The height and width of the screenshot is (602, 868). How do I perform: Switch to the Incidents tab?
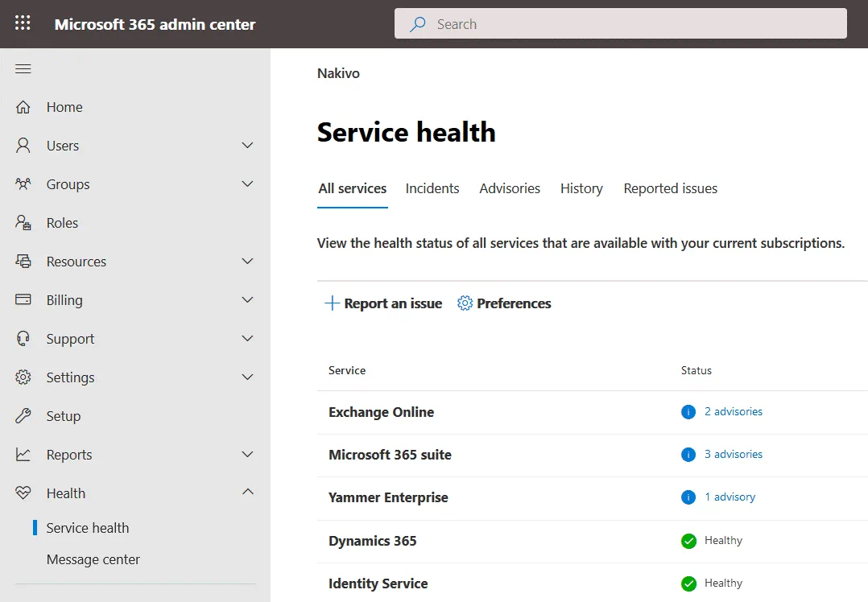[432, 188]
